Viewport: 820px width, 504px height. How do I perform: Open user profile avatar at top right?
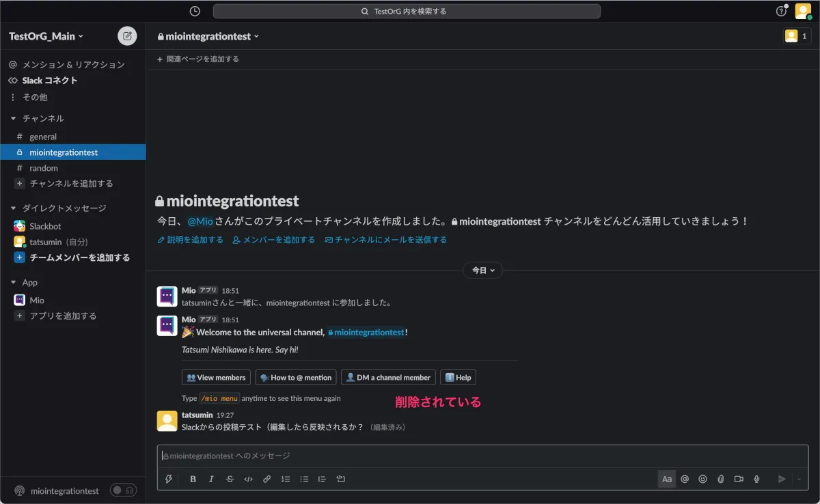pyautogui.click(x=803, y=11)
